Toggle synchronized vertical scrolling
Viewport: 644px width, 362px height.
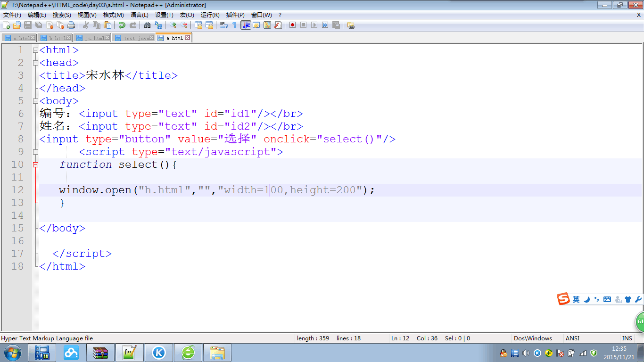click(198, 25)
